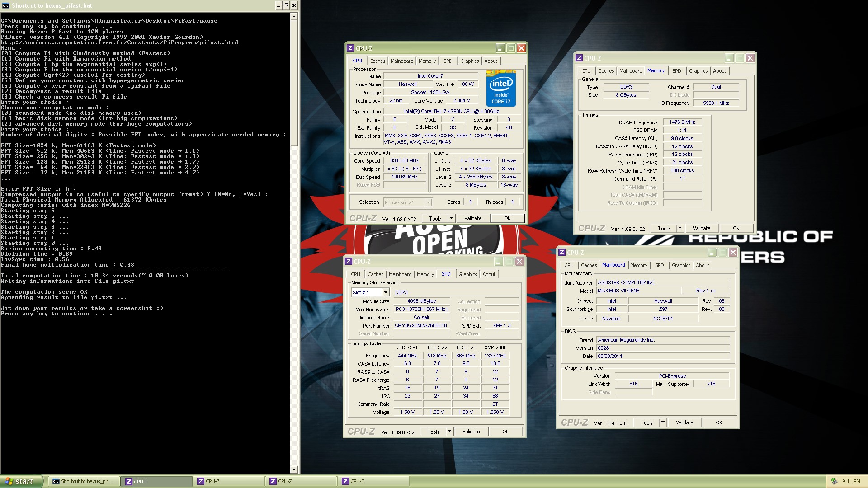868x488 pixels.
Task: Click the BIOS Date 05/30/2014 field
Action: tap(663, 357)
